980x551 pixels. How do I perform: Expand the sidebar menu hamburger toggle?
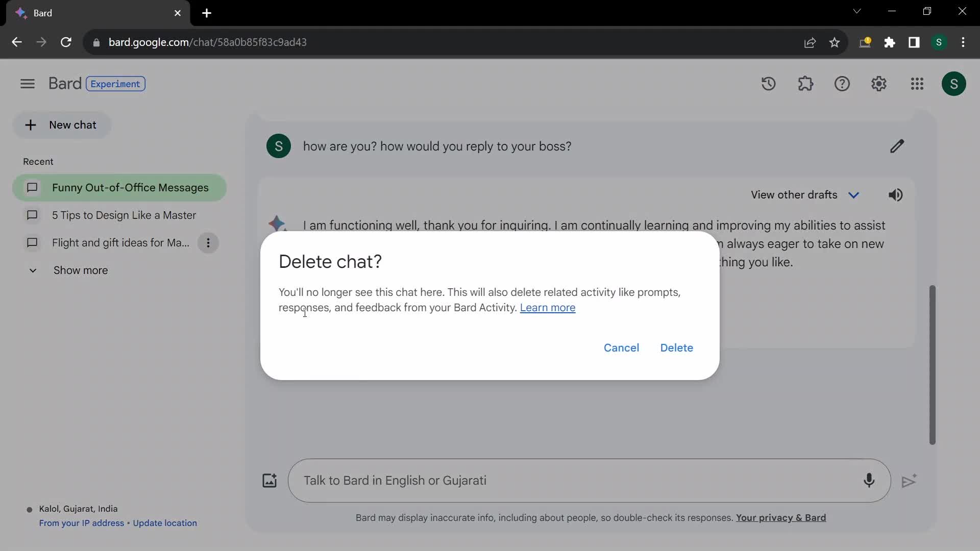(x=27, y=84)
